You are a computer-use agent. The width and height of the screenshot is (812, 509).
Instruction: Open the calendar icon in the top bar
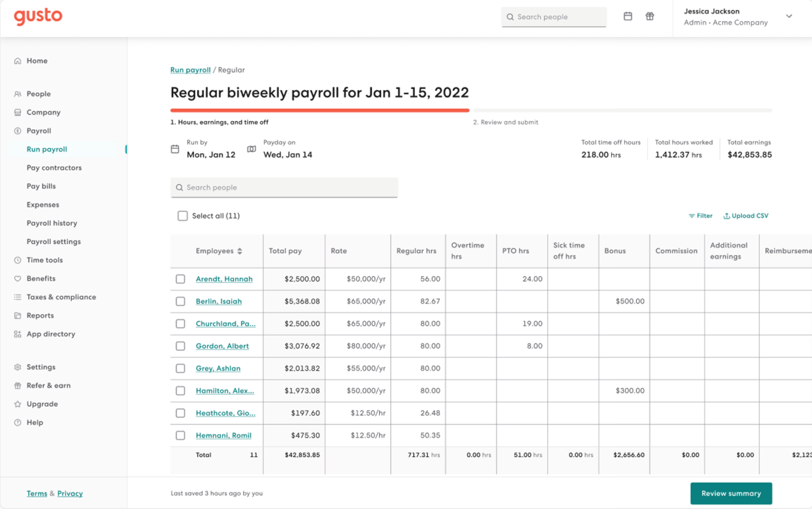point(628,16)
